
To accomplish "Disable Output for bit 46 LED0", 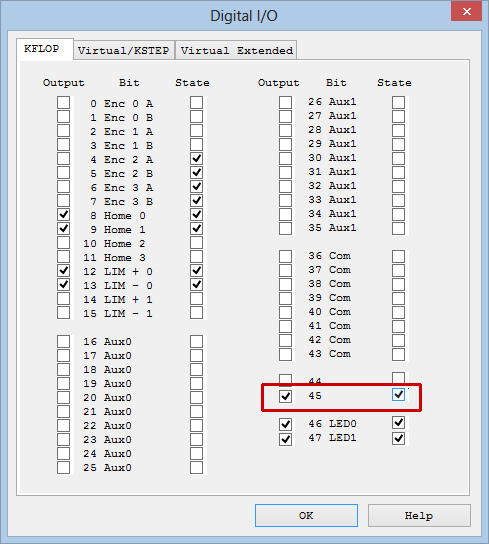I will (x=285, y=424).
